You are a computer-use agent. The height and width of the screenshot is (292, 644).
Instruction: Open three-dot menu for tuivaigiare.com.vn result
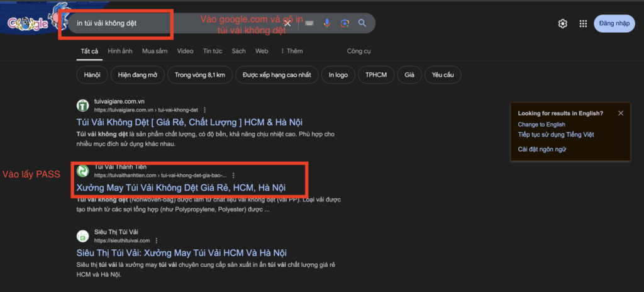point(204,109)
